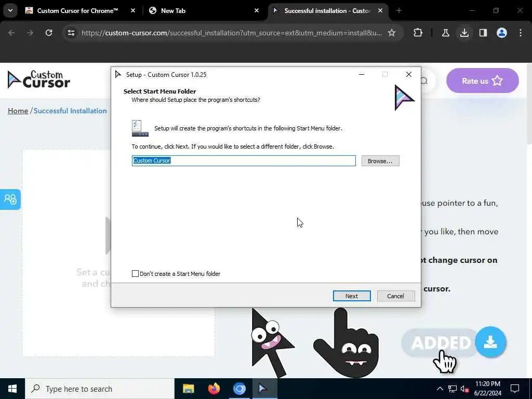Click the Start Menu folder name field

244,161
